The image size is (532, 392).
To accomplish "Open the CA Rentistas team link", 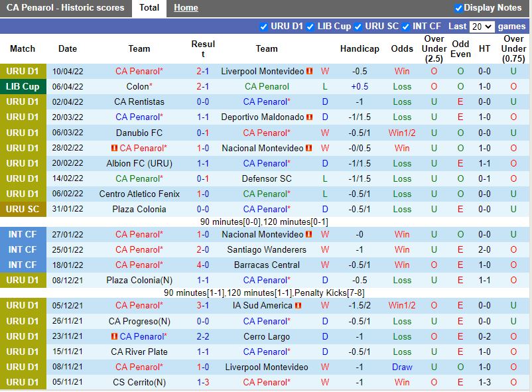I will pyautogui.click(x=139, y=102).
